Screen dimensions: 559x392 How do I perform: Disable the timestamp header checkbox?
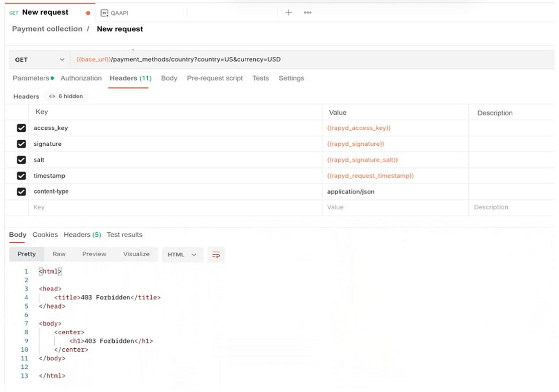21,176
